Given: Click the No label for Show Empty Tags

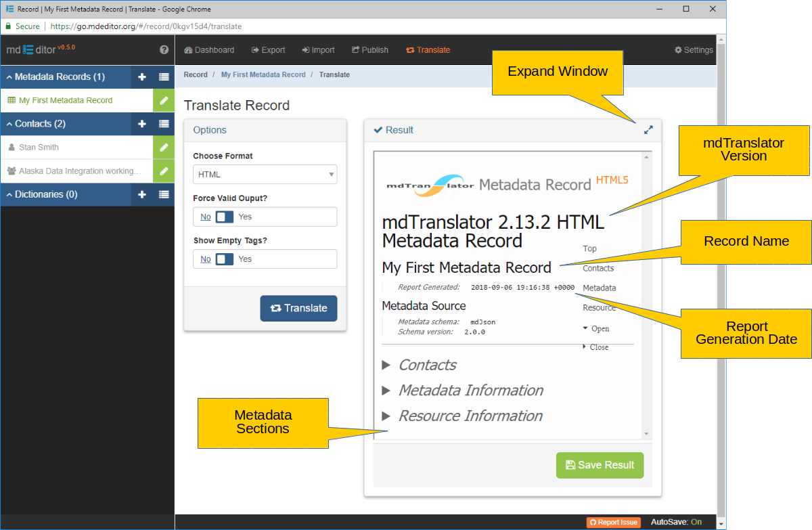Looking at the screenshot, I should click(206, 259).
